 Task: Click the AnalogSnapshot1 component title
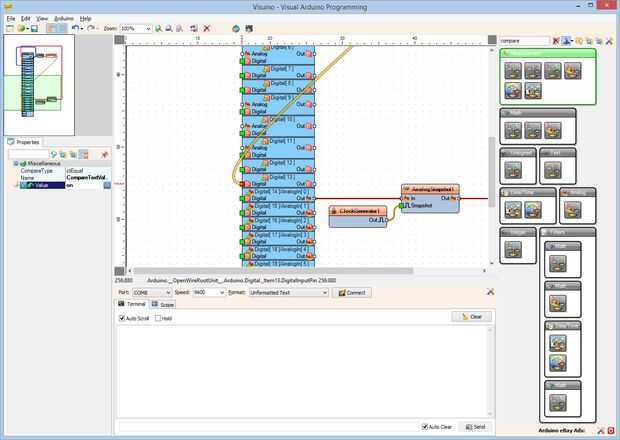430,189
